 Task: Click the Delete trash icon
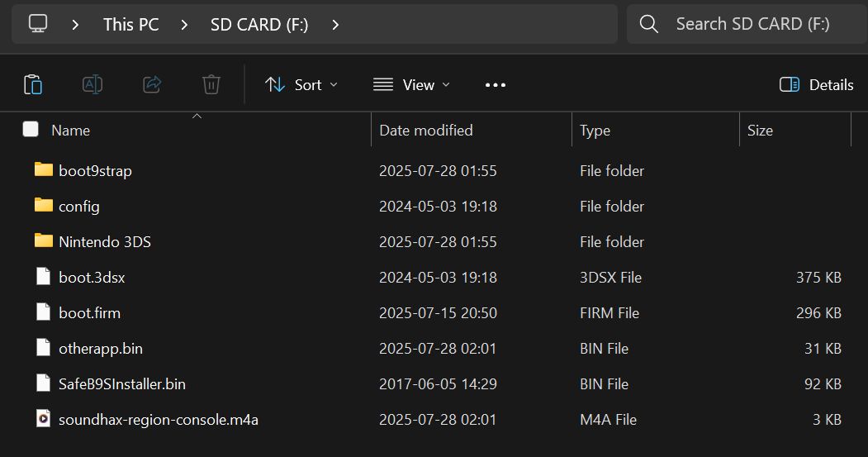coord(211,85)
